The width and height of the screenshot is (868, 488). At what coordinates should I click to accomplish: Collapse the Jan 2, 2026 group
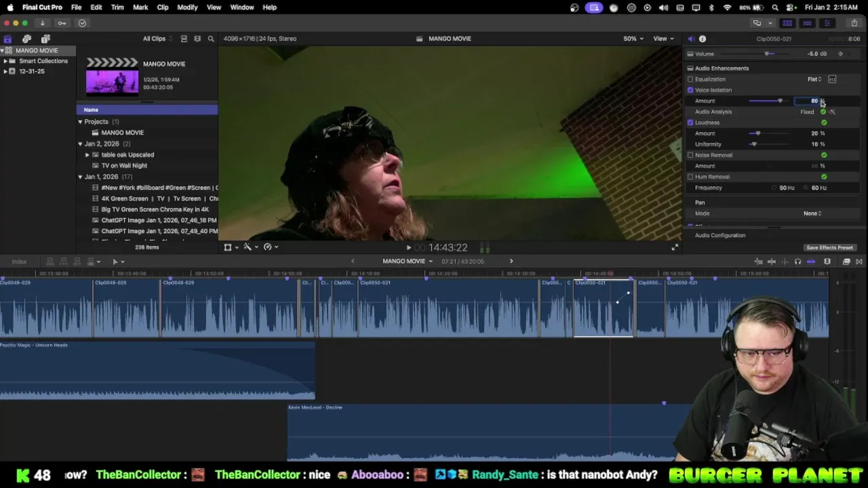[x=80, y=144]
